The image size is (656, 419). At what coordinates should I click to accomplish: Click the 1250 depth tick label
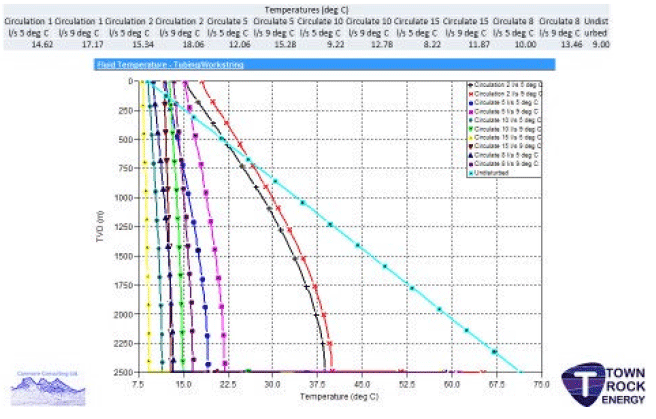tap(123, 227)
